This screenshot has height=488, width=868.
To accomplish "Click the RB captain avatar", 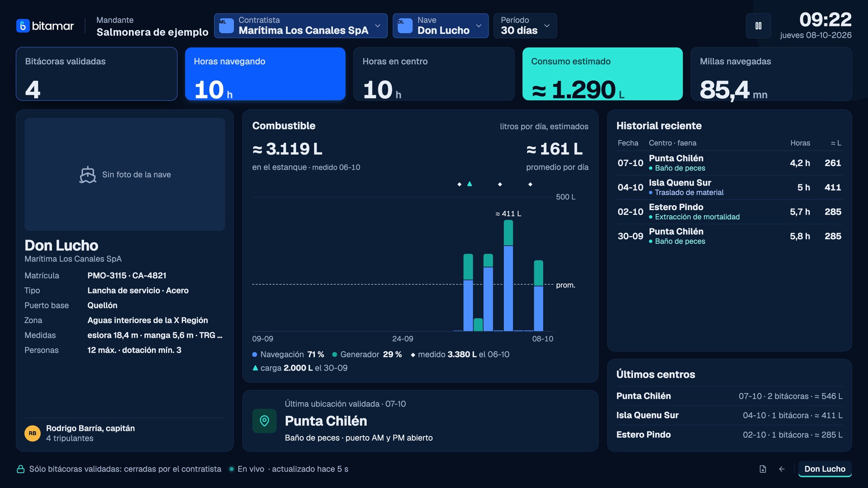I will (32, 433).
